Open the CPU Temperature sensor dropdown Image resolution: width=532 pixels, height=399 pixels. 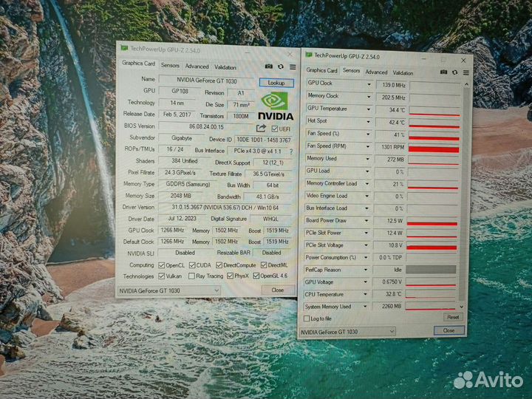(x=366, y=294)
